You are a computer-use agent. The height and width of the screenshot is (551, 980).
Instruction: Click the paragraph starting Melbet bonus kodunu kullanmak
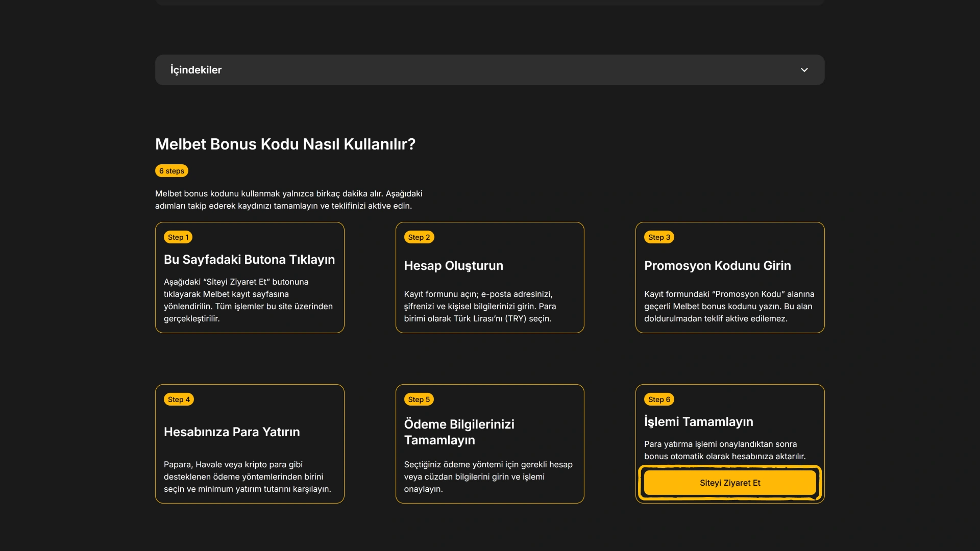289,199
